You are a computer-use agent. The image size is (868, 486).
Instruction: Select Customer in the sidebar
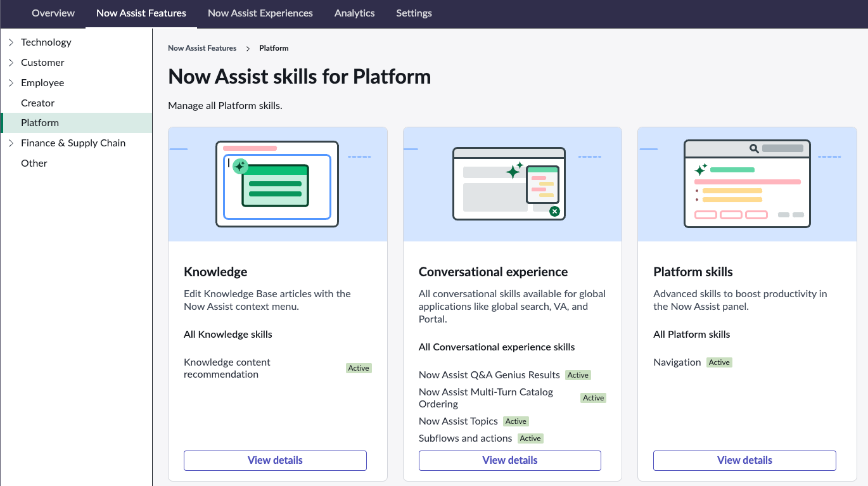coord(42,63)
